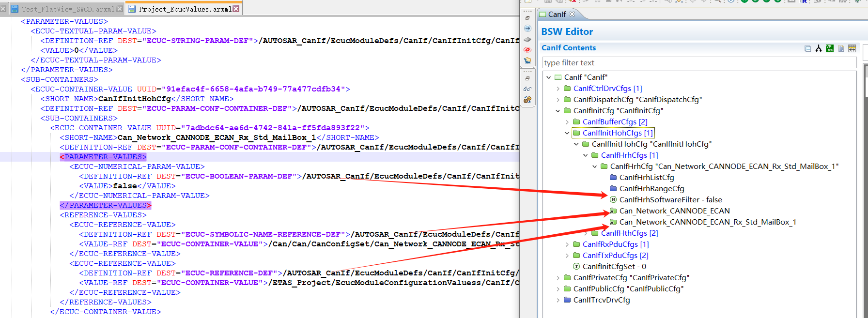Click the green VP res icon
This screenshot has width=868, height=318.
830,48
